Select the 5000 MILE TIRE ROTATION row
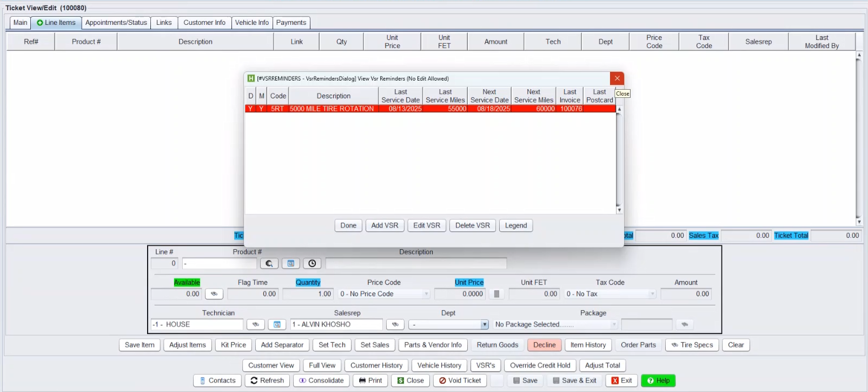Screen dimensions: 868x392 (x=332, y=109)
